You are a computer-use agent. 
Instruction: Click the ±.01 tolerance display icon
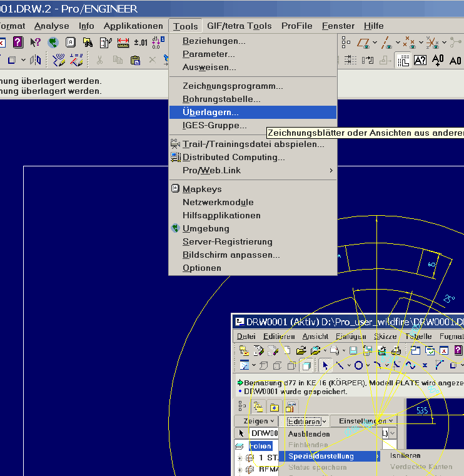pos(141,43)
